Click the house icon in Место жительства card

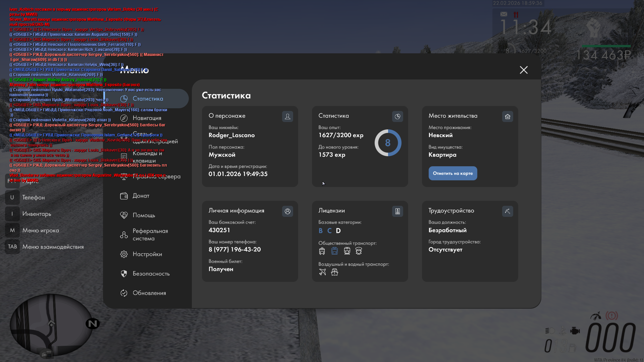pyautogui.click(x=507, y=117)
